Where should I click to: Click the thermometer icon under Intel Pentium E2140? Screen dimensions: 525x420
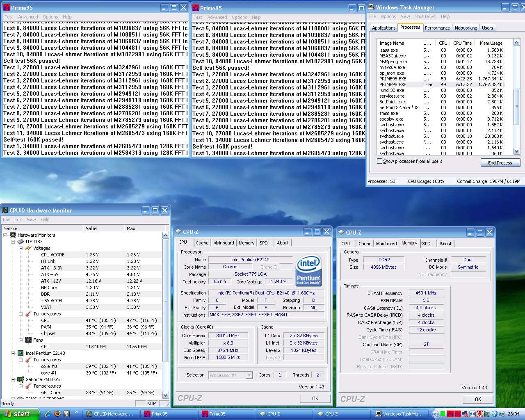click(x=28, y=360)
